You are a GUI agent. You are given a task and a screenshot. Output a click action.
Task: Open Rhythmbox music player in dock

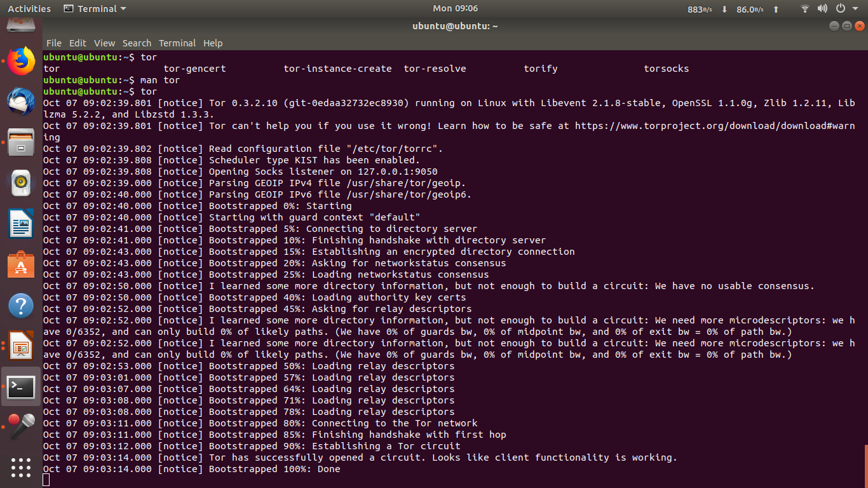point(21,183)
